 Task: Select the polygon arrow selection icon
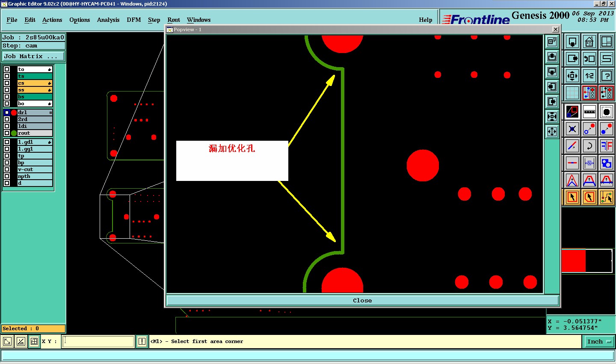pos(589,197)
